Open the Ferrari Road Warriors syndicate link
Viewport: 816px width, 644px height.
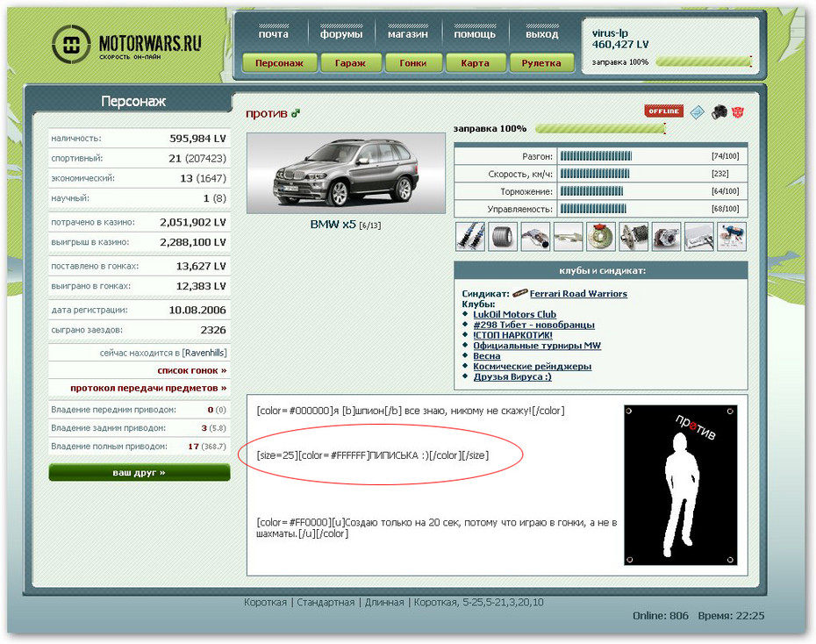[578, 293]
